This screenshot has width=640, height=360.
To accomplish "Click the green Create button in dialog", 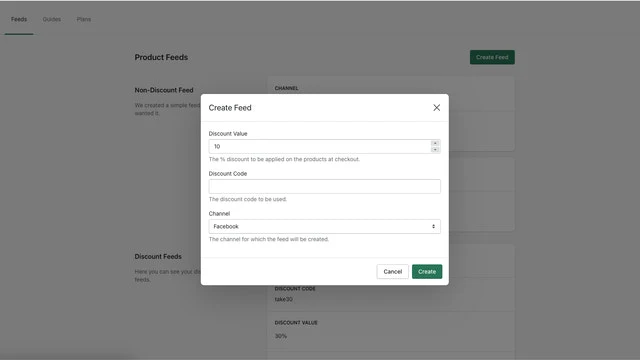I will pyautogui.click(x=427, y=271).
